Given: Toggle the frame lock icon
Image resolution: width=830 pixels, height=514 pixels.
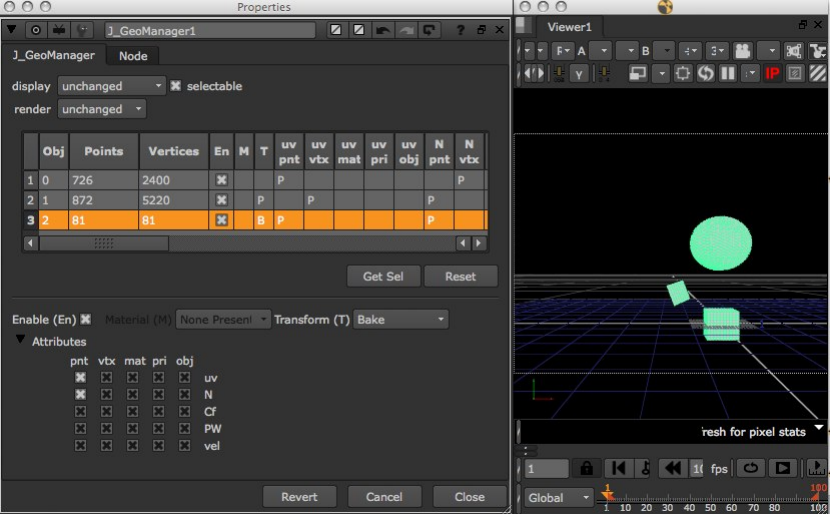Looking at the screenshot, I should (586, 468).
